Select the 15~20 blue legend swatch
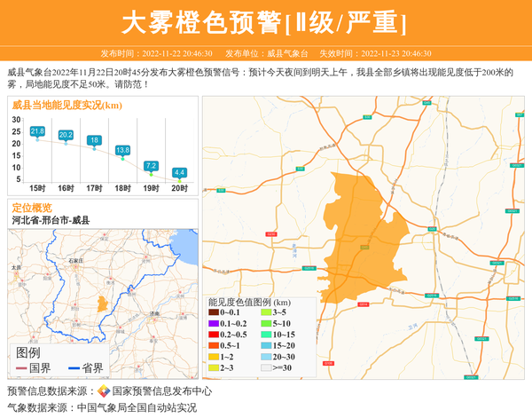The height and width of the screenshot is (418, 532). pos(265,345)
